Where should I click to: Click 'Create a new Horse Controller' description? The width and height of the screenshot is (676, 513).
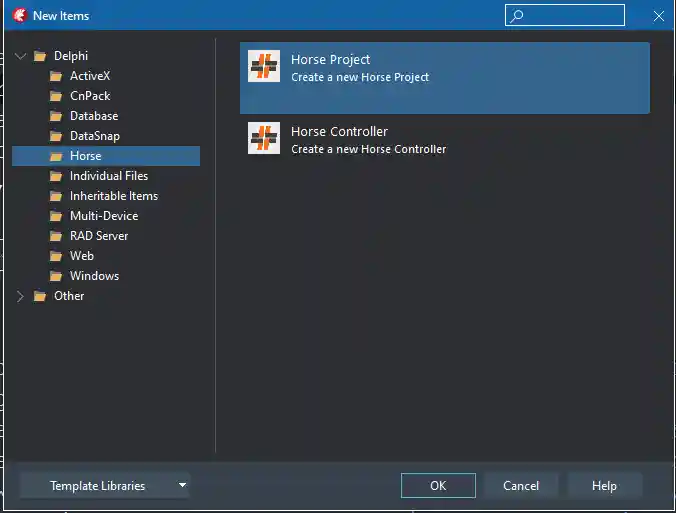coord(369,149)
